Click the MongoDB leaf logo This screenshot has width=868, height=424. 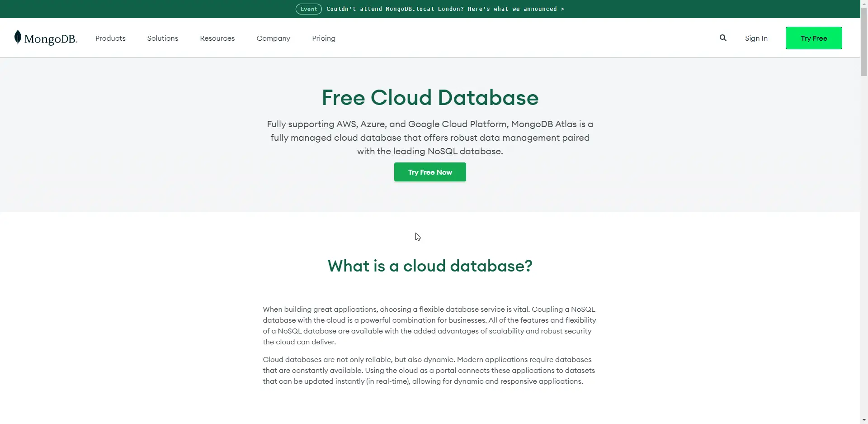[46, 38]
